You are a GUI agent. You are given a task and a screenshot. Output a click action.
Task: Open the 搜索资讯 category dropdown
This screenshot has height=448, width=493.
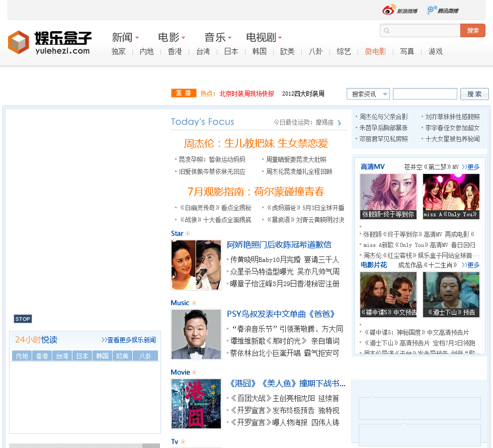[x=368, y=94]
